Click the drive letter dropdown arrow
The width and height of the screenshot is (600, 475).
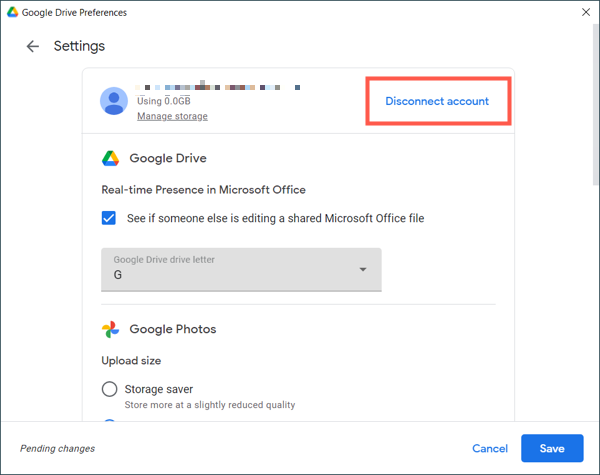363,270
